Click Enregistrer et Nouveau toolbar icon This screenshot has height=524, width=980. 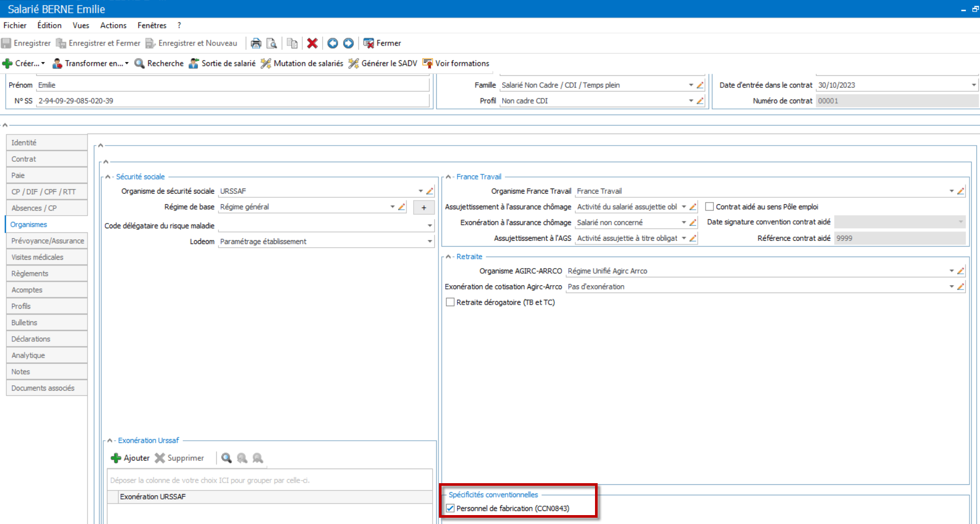tap(151, 43)
